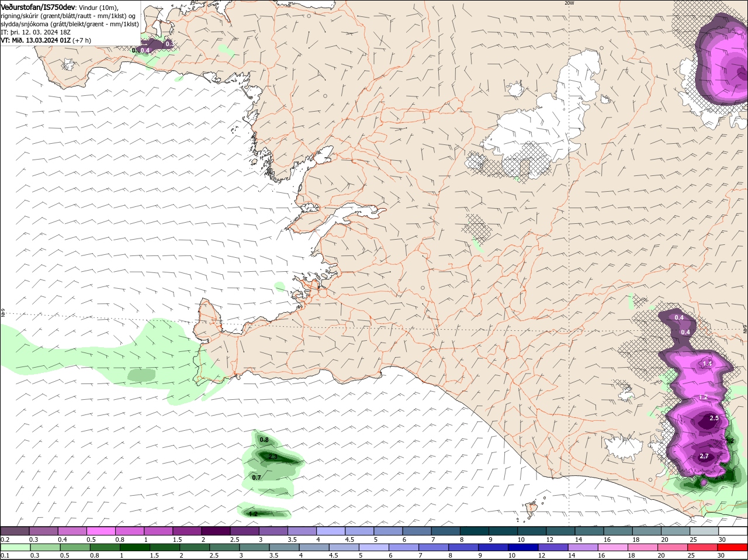This screenshot has height=560, width=748.
Task: Click the 0.1 label in the lower legend row
Action: click(x=5, y=556)
